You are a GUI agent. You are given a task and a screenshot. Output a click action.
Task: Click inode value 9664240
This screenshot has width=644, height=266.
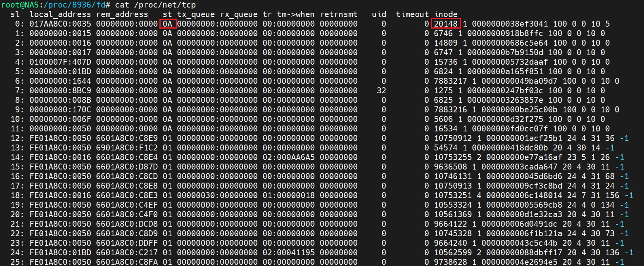point(450,243)
